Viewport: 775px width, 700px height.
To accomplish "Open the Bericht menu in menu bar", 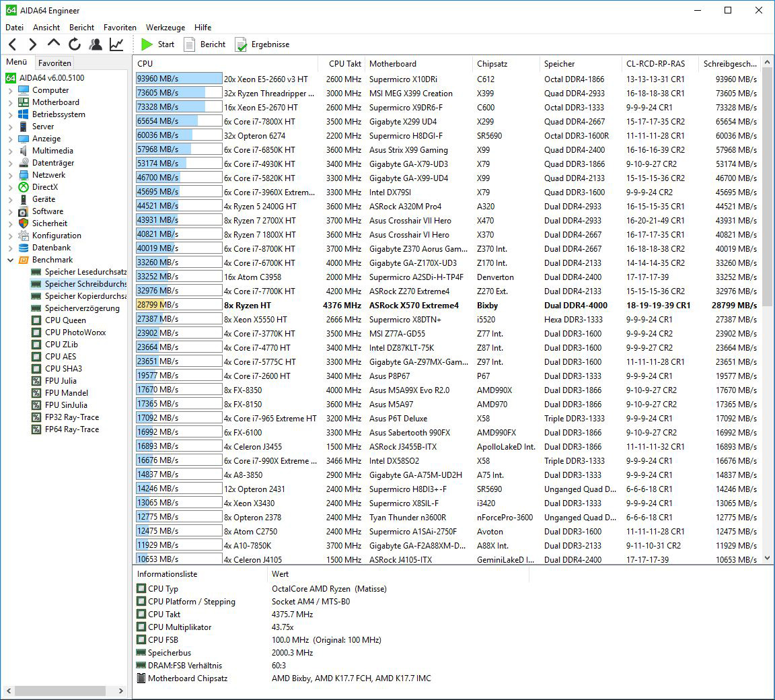I will click(81, 28).
